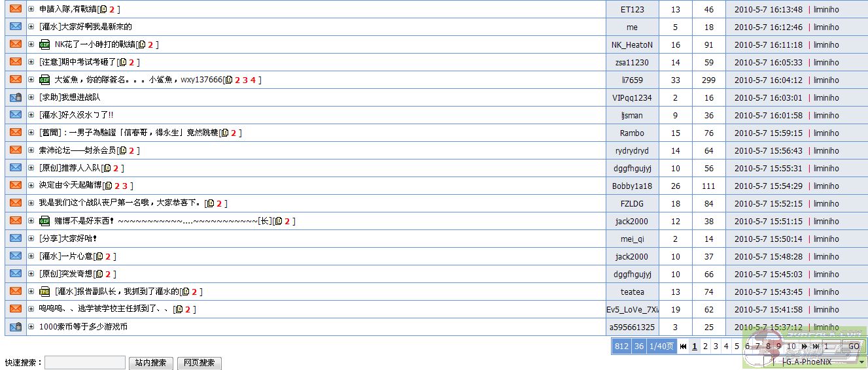The width and height of the screenshot is (868, 370).
Task: Jump to the first page using the rewind icon
Action: click(683, 346)
